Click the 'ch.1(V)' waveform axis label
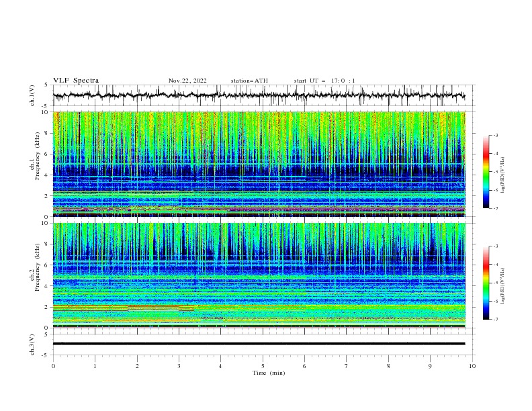 [x=32, y=95]
